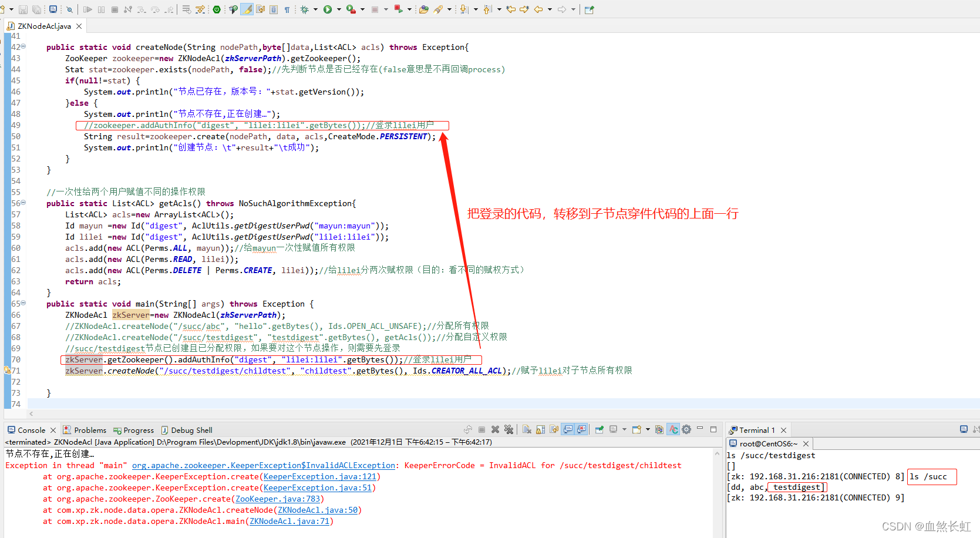Click the Open Perspective icon
This screenshot has width=980, height=538.
[589, 9]
